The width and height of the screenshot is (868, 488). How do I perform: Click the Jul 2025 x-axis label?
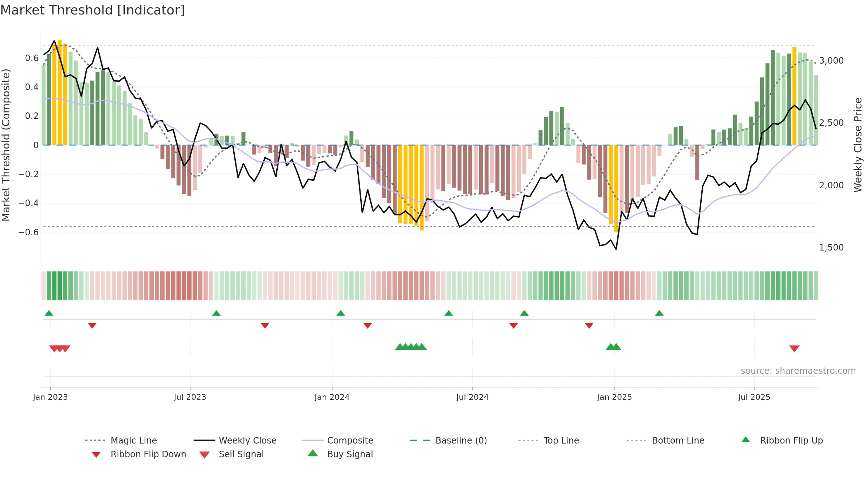(x=754, y=397)
